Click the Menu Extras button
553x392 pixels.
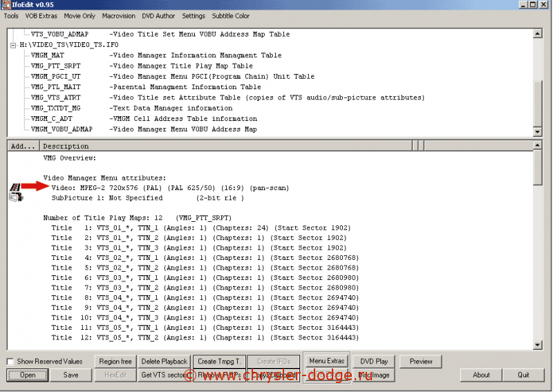click(x=326, y=361)
